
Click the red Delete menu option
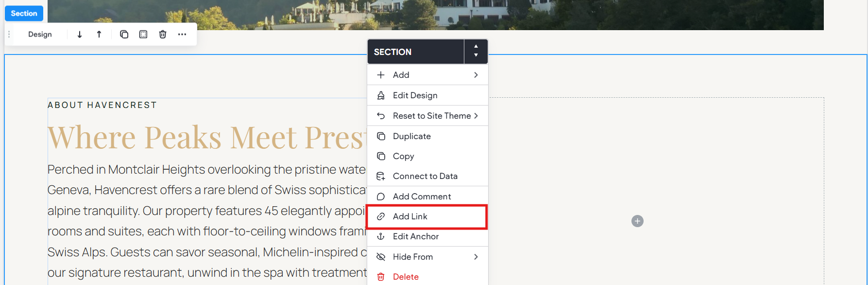pyautogui.click(x=427, y=276)
